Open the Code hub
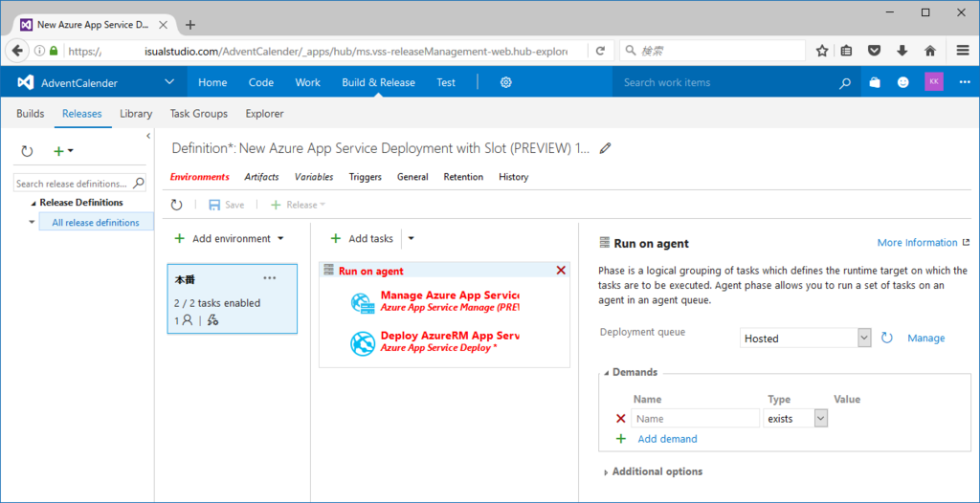This screenshot has height=503, width=980. 261,82
